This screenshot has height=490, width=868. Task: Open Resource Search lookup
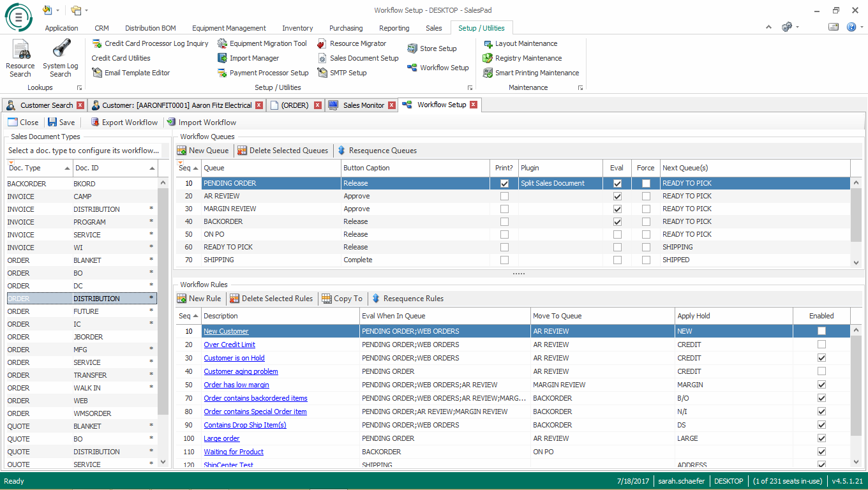click(20, 57)
